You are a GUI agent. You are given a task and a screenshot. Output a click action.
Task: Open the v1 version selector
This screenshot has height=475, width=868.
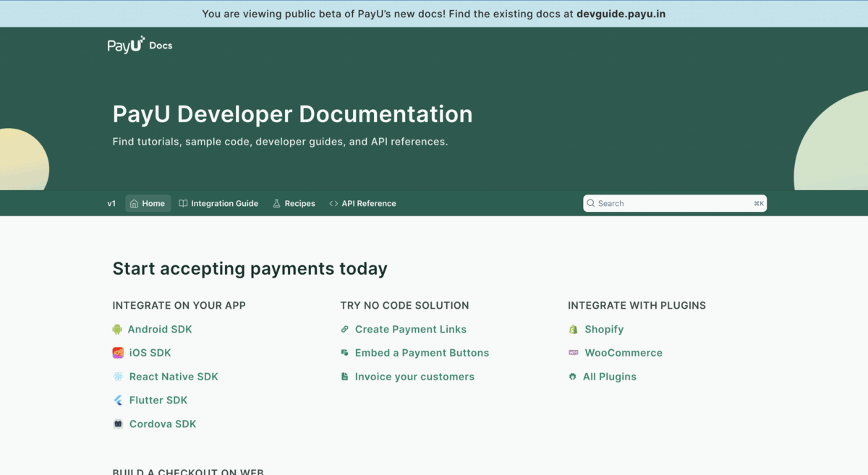point(111,204)
